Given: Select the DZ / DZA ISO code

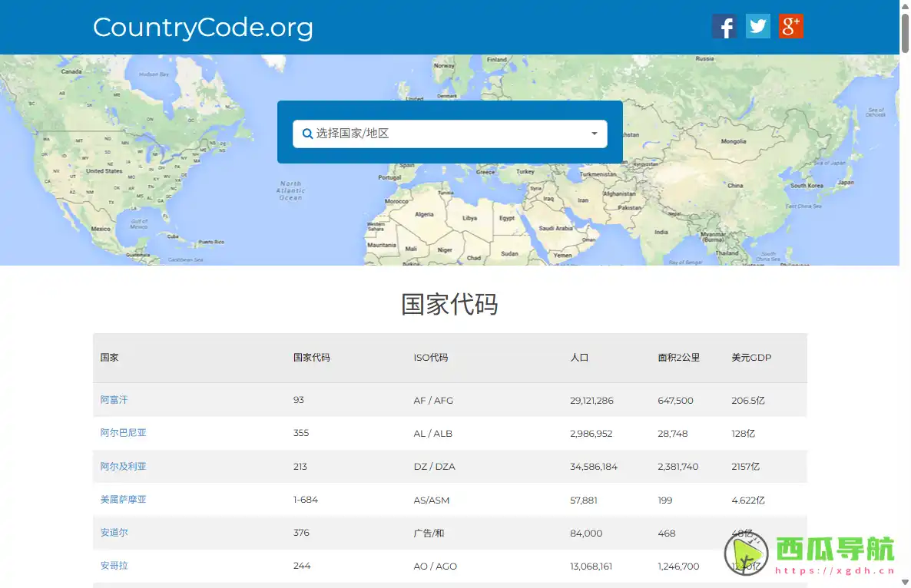Looking at the screenshot, I should 435,467.
